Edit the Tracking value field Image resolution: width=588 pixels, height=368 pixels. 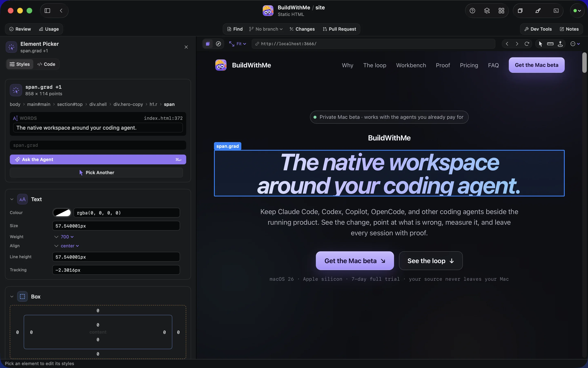(116, 270)
